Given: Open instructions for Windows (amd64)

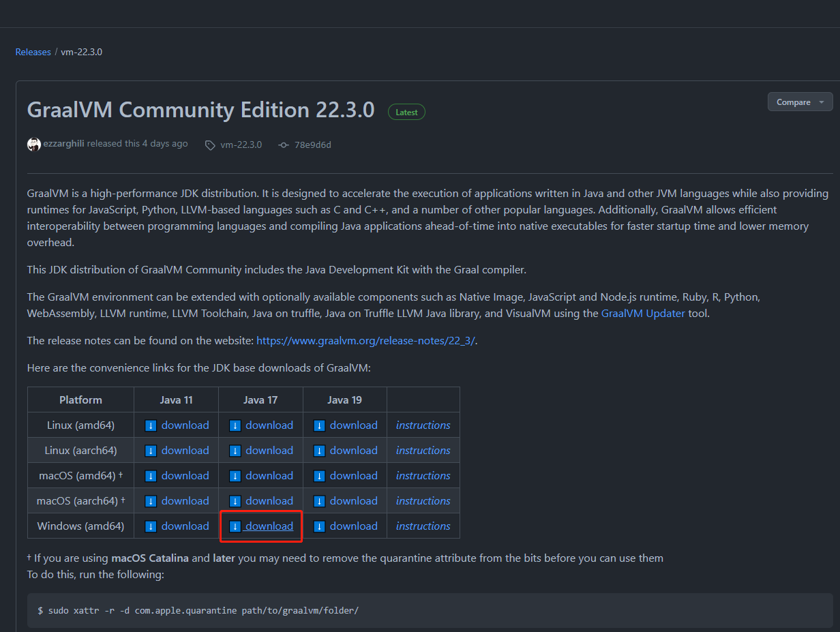Looking at the screenshot, I should (x=423, y=526).
